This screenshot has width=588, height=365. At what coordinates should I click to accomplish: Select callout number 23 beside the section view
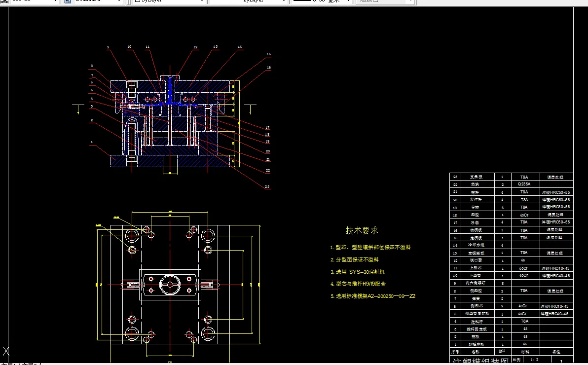point(267,187)
